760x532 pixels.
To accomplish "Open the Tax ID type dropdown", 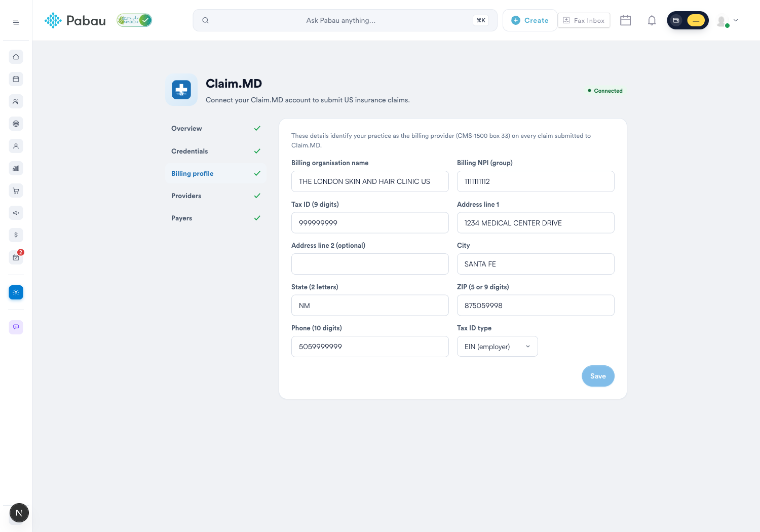I will pyautogui.click(x=497, y=347).
